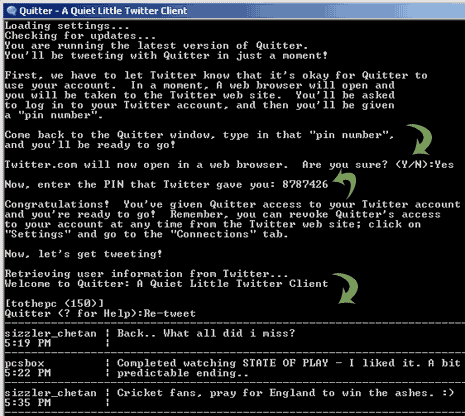
Task: Click the 5:35 PM timestamp
Action: 28,403
